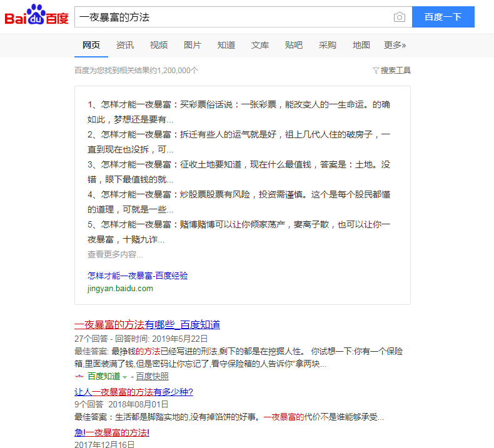
Task: Open the 急!一夜暴富的方法! link
Action: [x=112, y=432]
